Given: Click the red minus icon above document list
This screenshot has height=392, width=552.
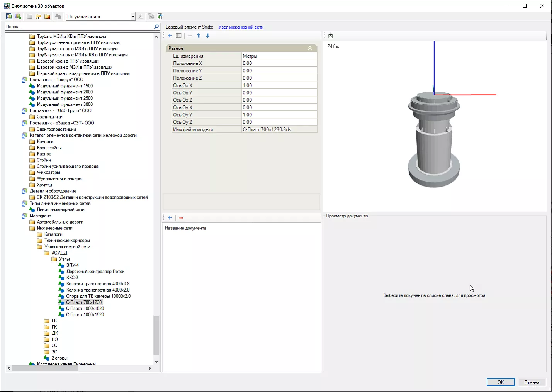Looking at the screenshot, I should [x=181, y=218].
